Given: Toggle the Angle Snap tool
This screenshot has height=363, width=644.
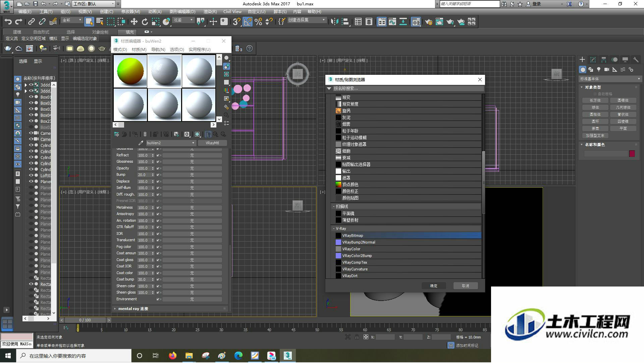Looking at the screenshot, I should 248,22.
